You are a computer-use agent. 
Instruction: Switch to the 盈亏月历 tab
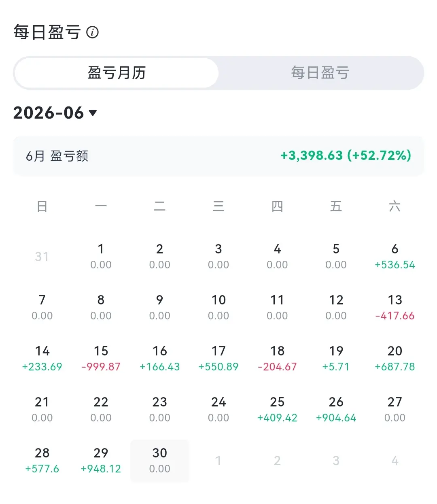click(x=117, y=73)
